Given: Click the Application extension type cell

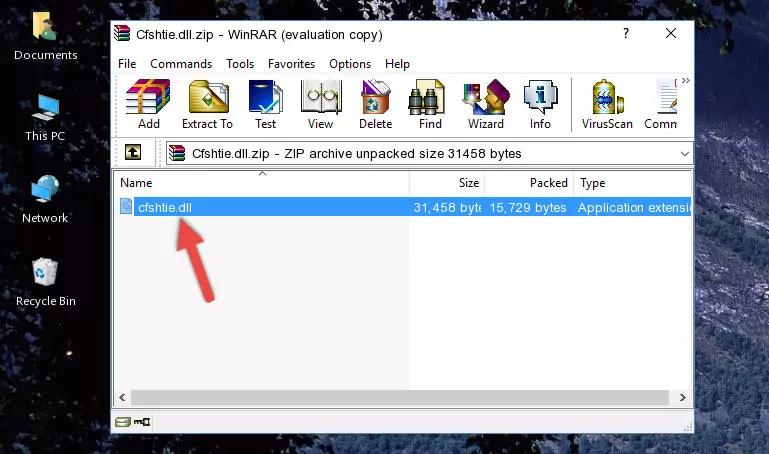Looking at the screenshot, I should (634, 207).
